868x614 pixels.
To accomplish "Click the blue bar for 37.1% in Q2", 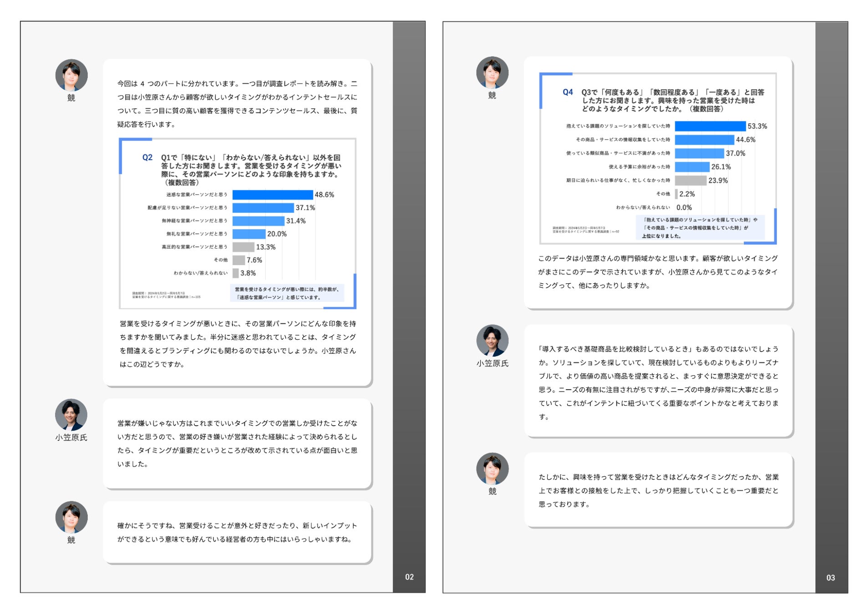I will [x=263, y=208].
